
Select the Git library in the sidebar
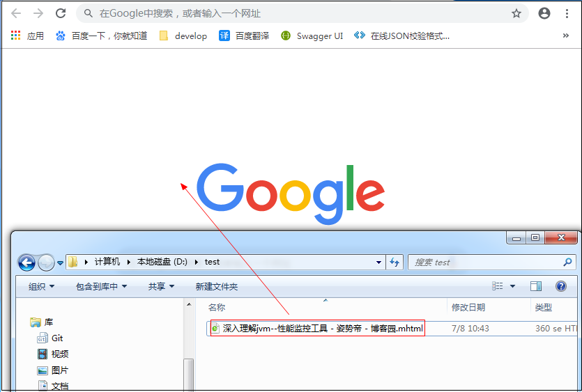pyautogui.click(x=50, y=338)
